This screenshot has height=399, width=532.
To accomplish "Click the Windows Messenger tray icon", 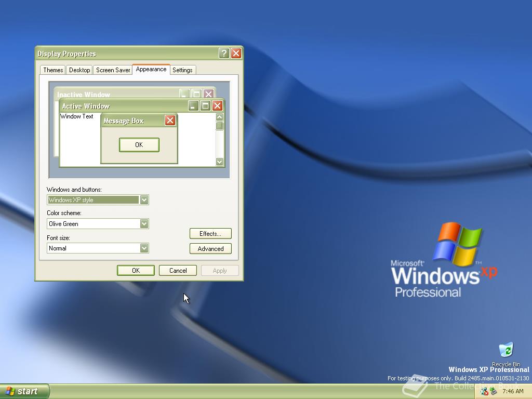I will pos(484,391).
